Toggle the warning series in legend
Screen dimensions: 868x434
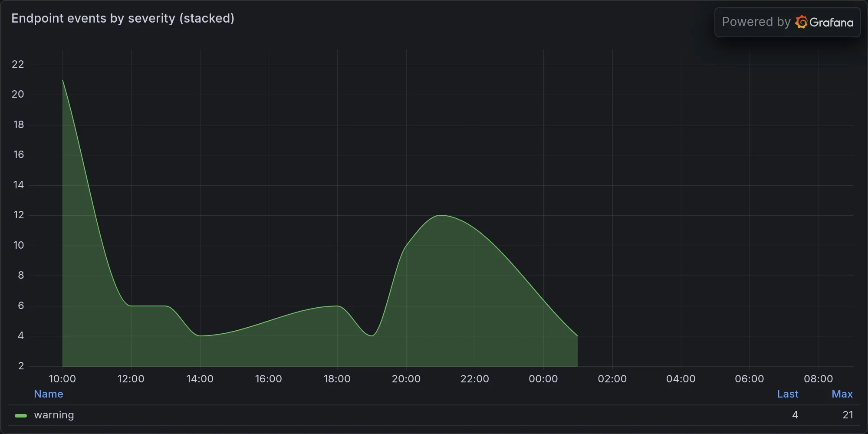(x=54, y=415)
